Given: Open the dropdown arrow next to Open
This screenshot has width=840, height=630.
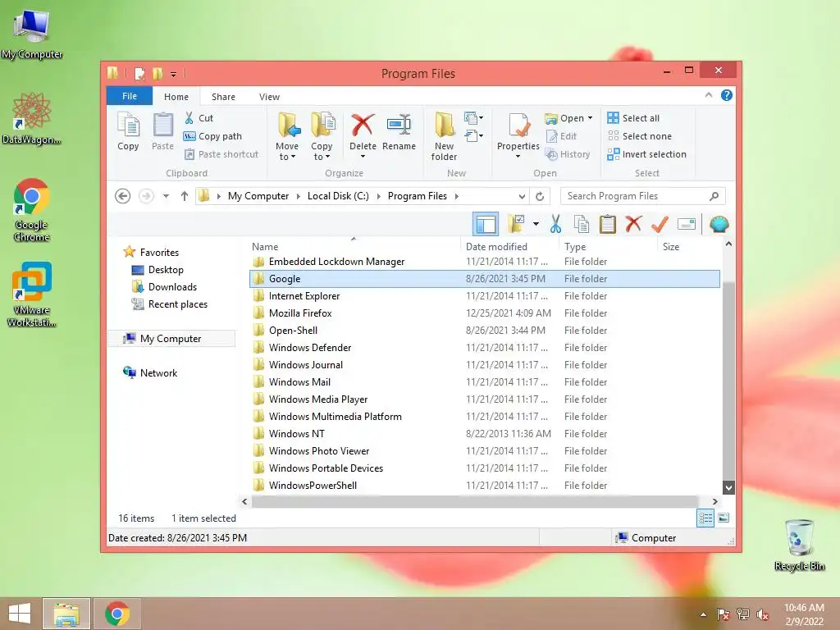Looking at the screenshot, I should [x=590, y=118].
